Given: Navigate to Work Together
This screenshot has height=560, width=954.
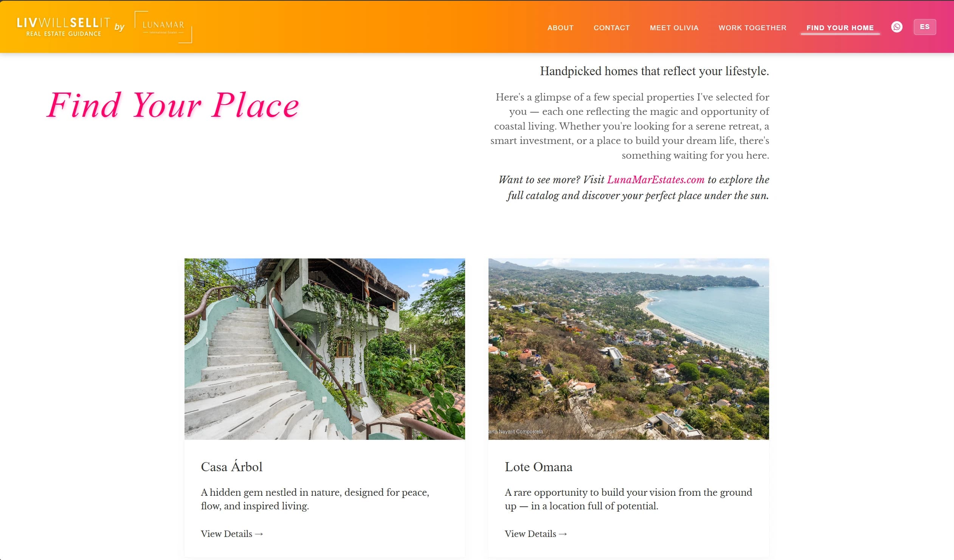Looking at the screenshot, I should click(x=752, y=28).
